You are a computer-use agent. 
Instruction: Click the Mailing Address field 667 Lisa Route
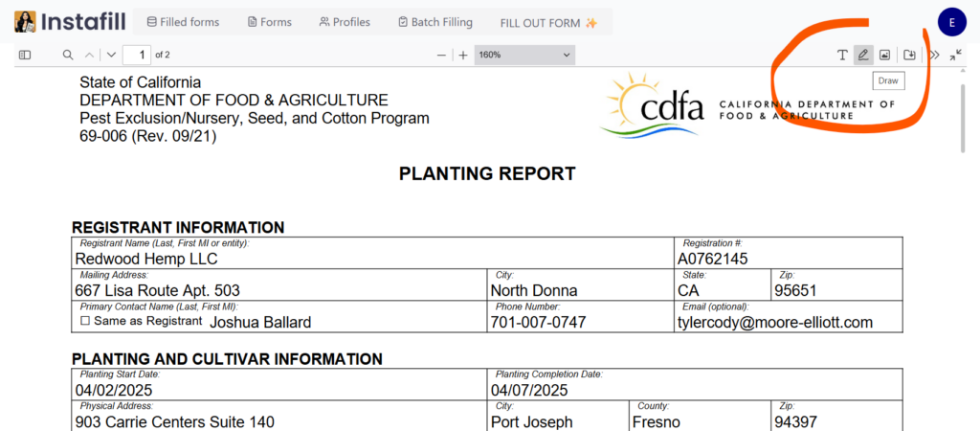click(279, 290)
